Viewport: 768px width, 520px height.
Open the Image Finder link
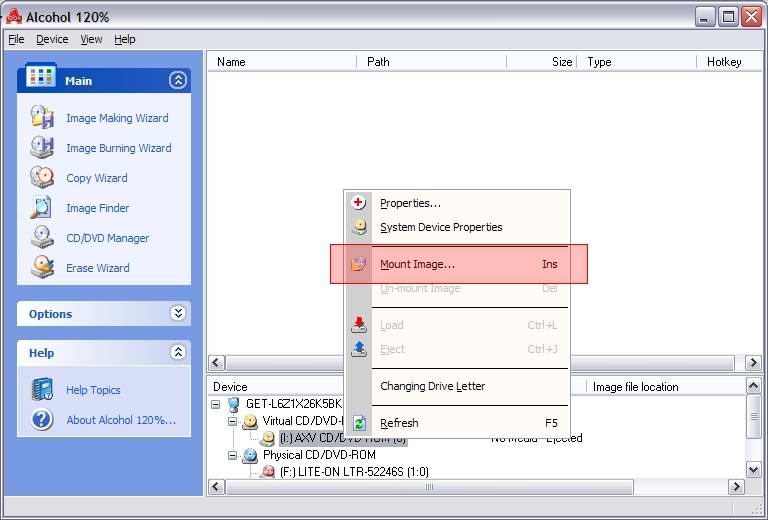coord(97,208)
